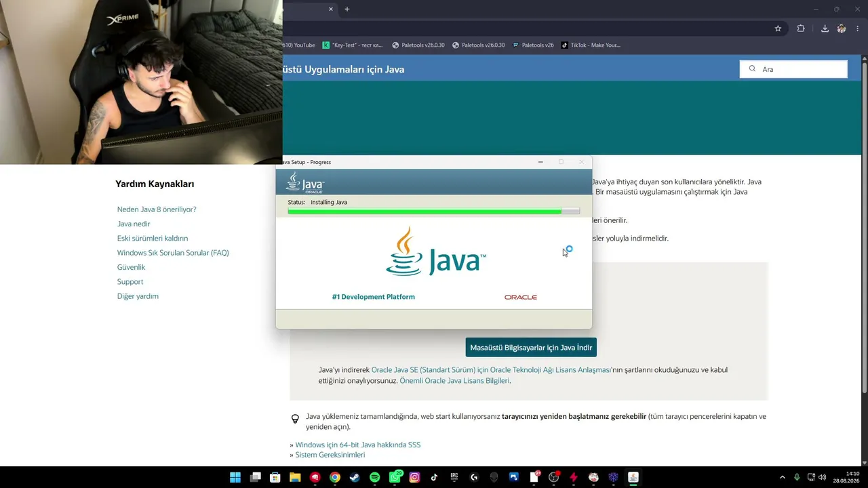Open 'Önemli Oracle Java Lisans Bilgileri' link
The image size is (868, 488).
tap(454, 381)
